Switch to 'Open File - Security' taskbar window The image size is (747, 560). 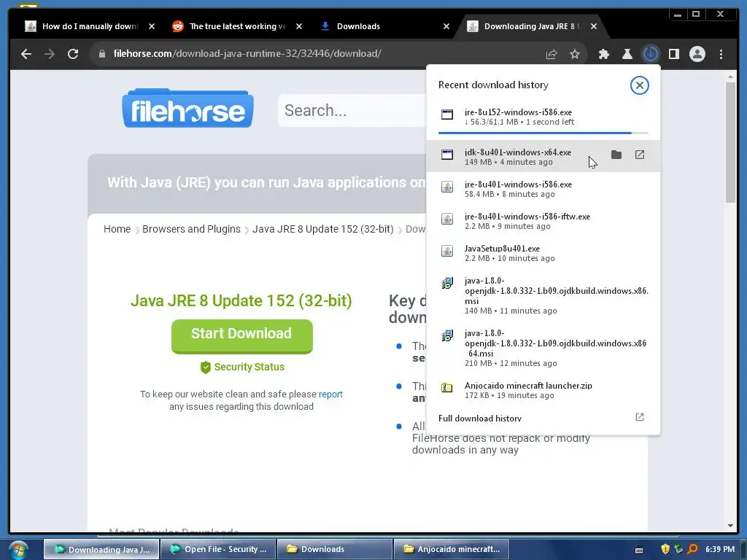coord(218,549)
